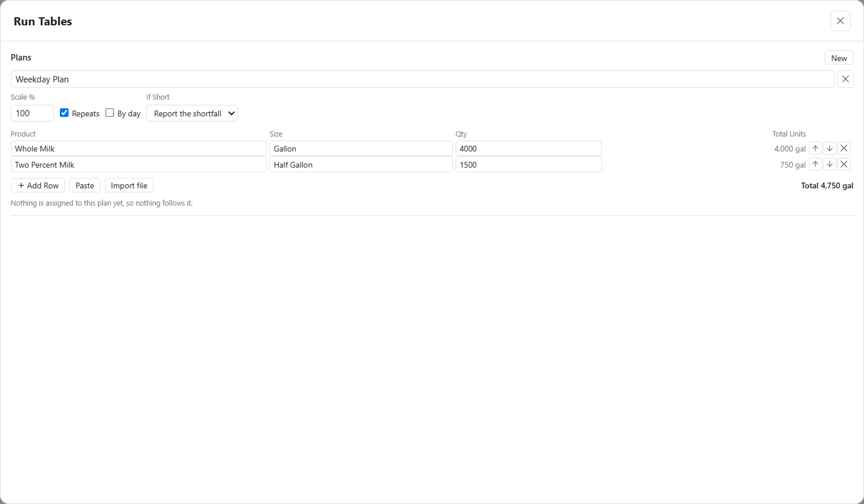This screenshot has width=864, height=504.
Task: Edit the Whole Milk product field
Action: coord(138,149)
